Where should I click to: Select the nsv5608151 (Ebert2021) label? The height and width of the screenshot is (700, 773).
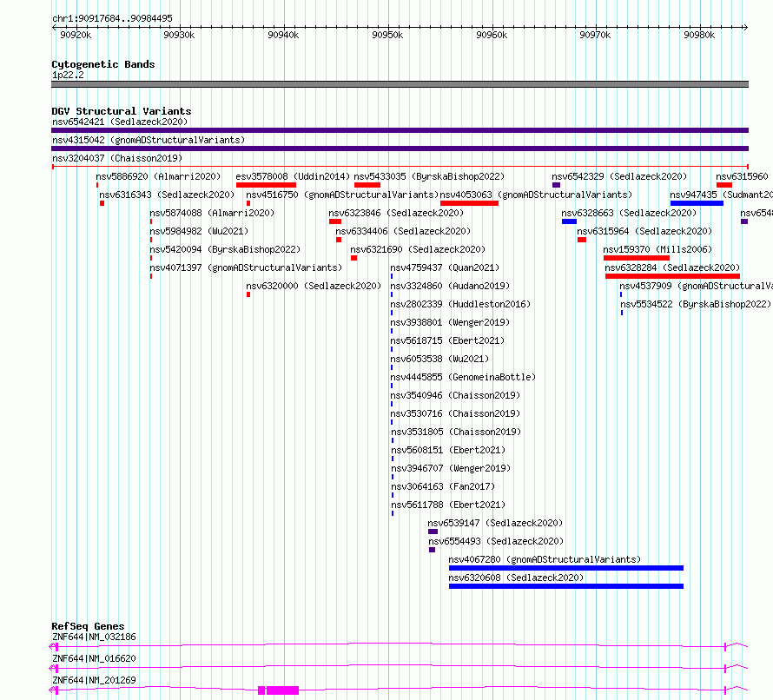[x=448, y=450]
